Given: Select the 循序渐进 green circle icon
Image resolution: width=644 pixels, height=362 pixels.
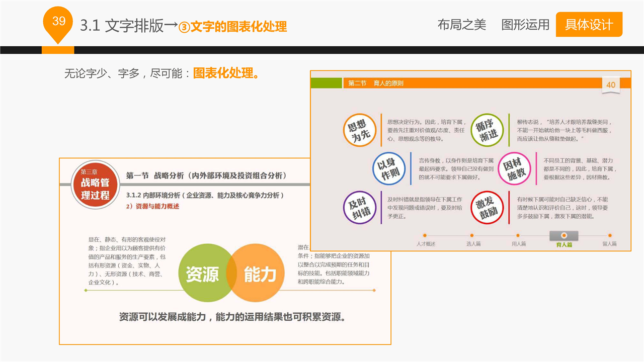Looking at the screenshot, I should coord(489,130).
